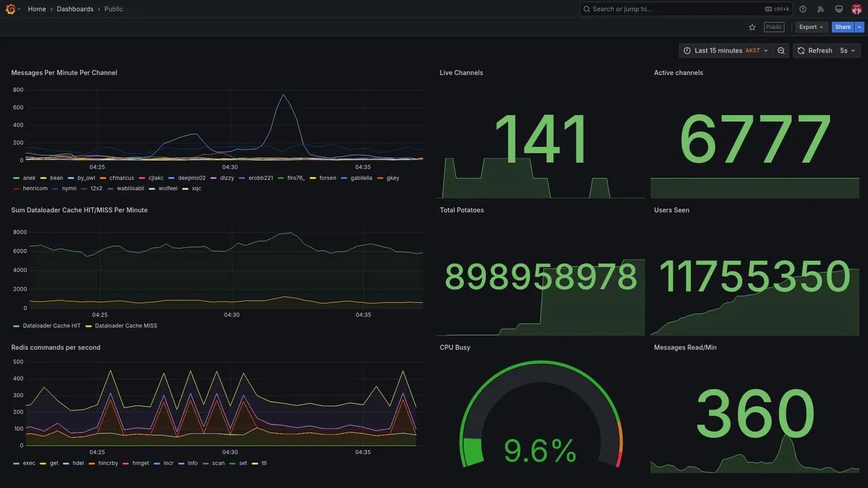Image resolution: width=868 pixels, height=488 pixels.
Task: Open the Last 15 minutes time picker
Action: coord(725,51)
